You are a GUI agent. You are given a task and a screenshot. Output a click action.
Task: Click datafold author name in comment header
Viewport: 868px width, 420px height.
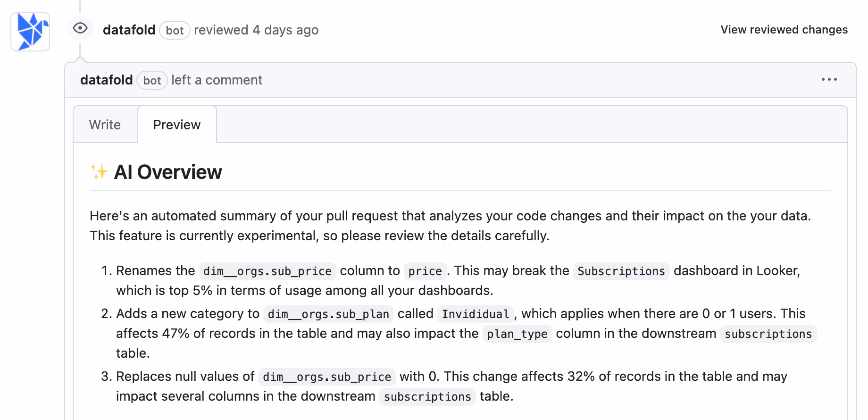pos(107,80)
